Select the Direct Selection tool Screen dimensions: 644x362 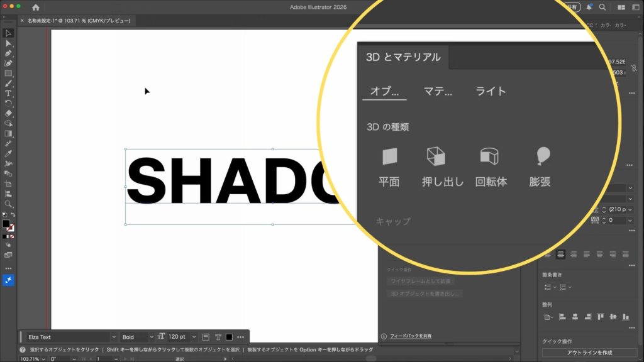pos(8,43)
